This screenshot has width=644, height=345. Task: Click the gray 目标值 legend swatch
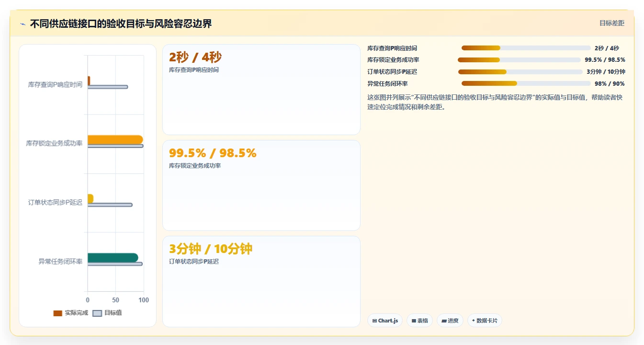97,313
